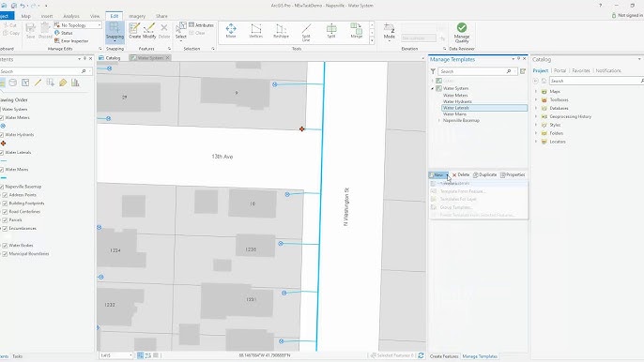Toggle Building Footprints layer checkbox
644x362 pixels.
(5, 204)
